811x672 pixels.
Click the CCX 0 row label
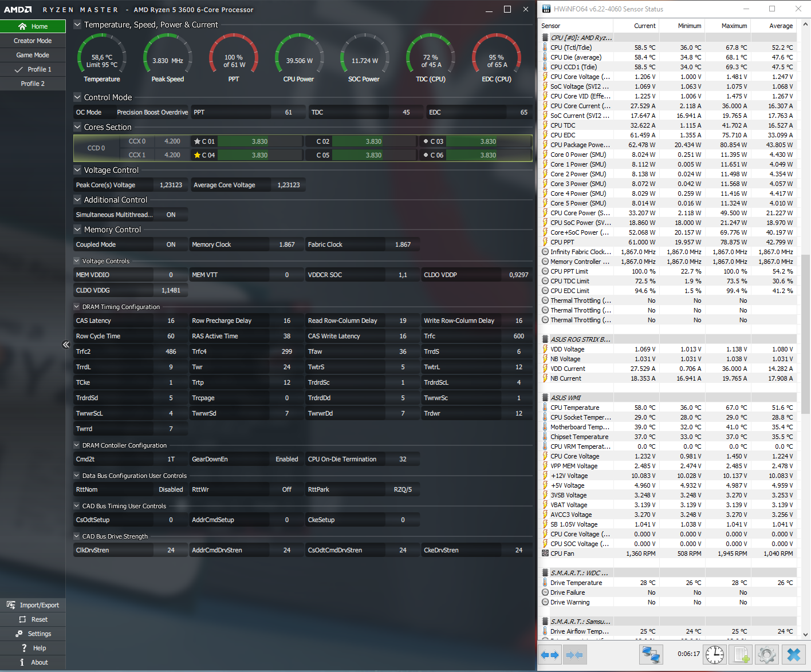[x=137, y=141]
